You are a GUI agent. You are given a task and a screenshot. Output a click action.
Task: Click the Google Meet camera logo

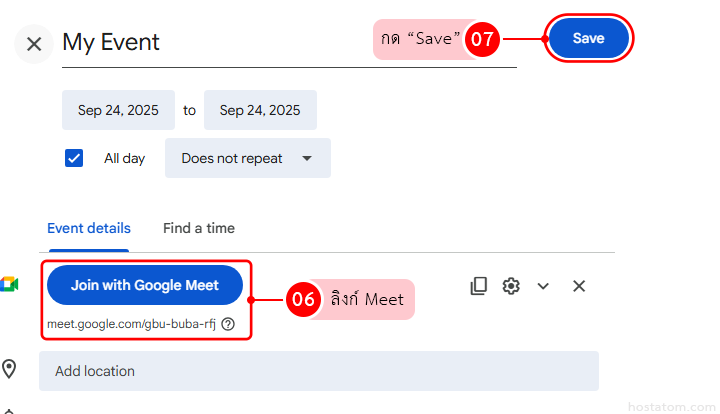[9, 283]
